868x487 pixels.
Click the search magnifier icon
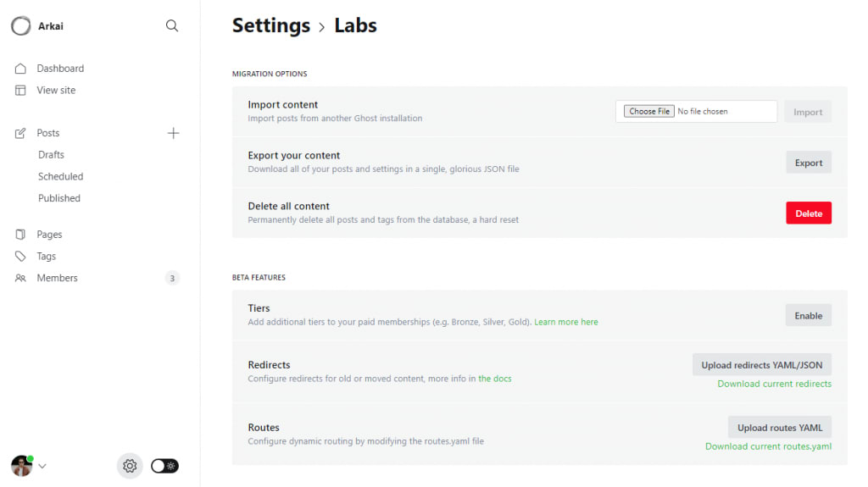172,26
